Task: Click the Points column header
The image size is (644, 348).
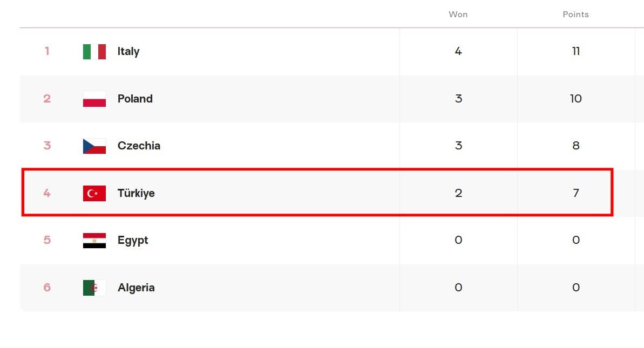Action: point(575,15)
